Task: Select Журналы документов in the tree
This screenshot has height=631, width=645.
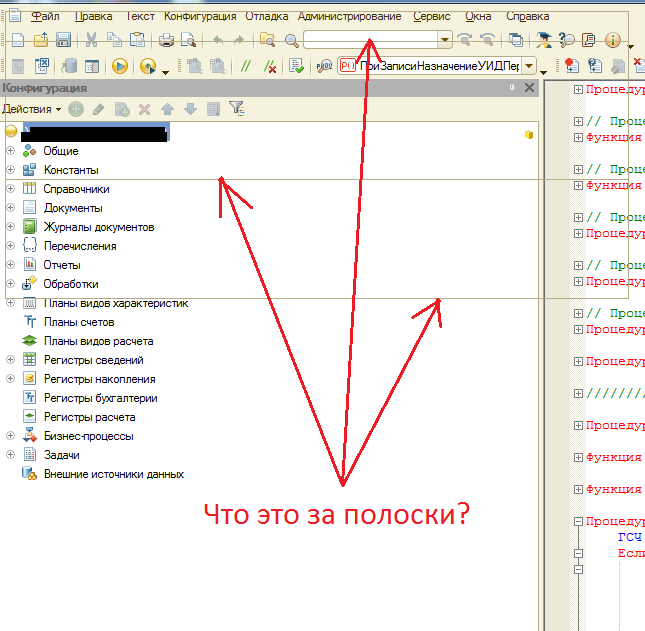Action: [x=99, y=227]
